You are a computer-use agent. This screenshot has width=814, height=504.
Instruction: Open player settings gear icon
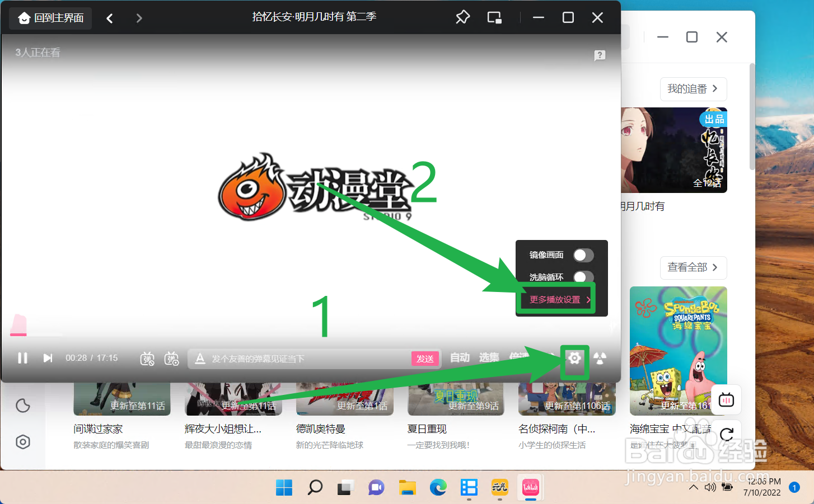click(574, 358)
